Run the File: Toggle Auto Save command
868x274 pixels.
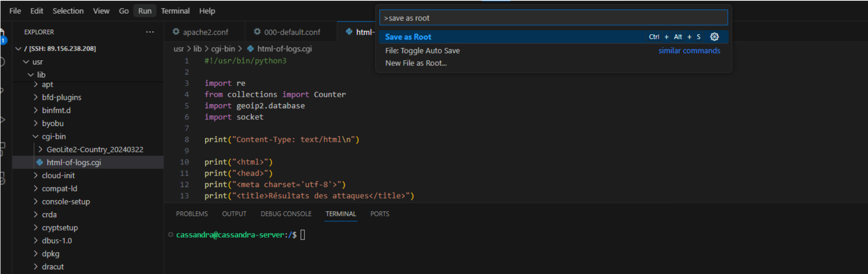coord(422,51)
